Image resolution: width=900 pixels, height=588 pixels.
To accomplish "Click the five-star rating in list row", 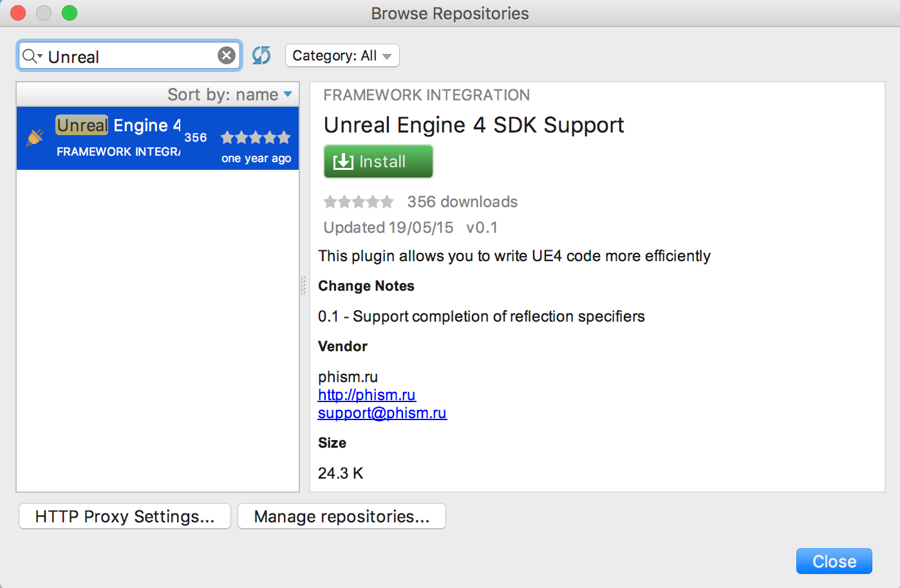I will click(256, 137).
